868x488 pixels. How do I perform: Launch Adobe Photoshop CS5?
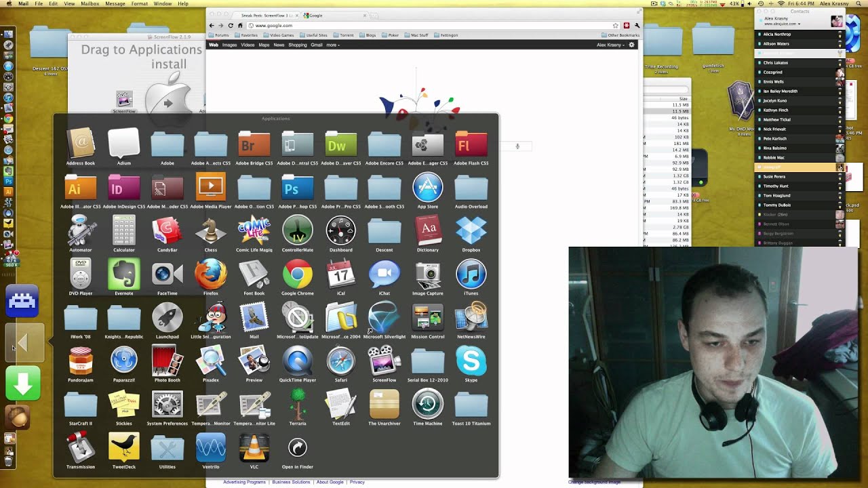[x=298, y=188]
